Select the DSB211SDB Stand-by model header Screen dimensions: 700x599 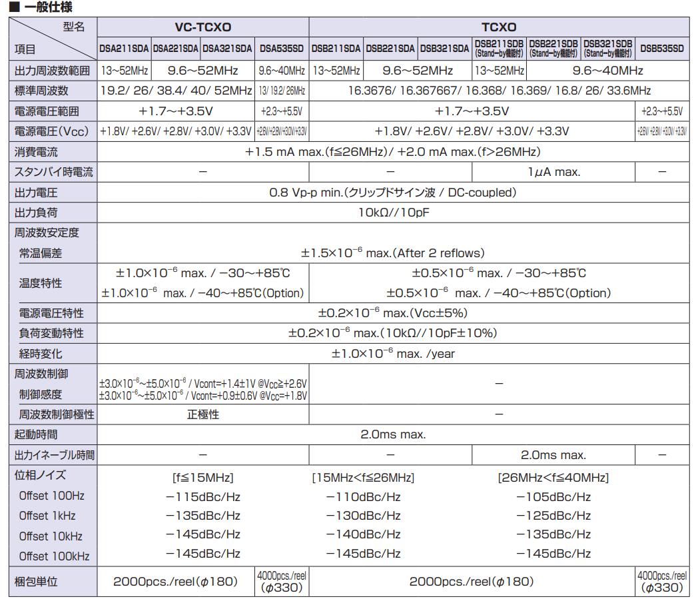[x=499, y=49]
